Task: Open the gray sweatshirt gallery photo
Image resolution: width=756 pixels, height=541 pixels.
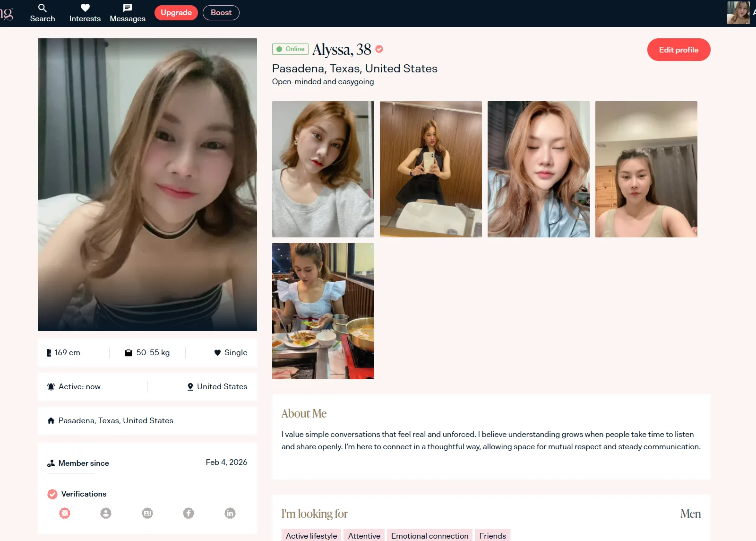Action: (x=323, y=169)
